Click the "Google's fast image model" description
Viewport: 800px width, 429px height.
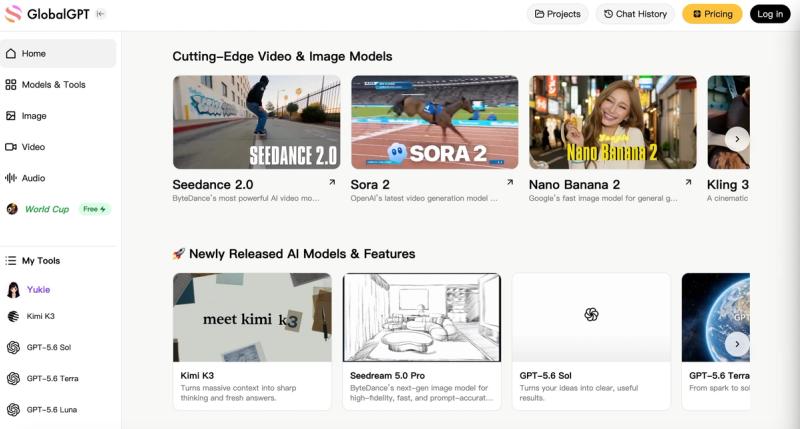click(x=603, y=198)
